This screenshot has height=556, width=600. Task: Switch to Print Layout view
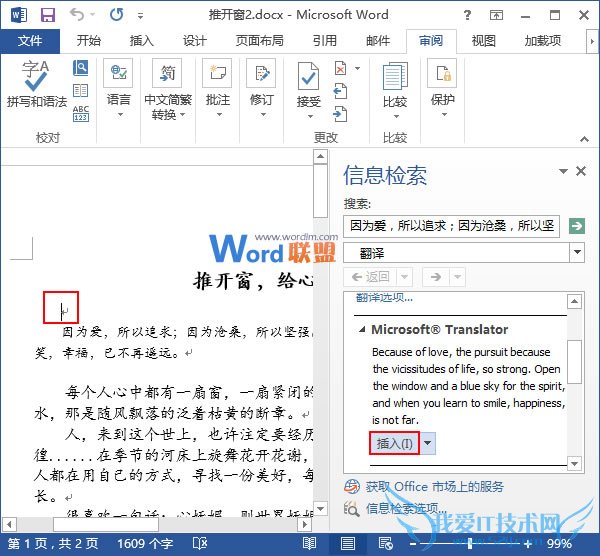347,543
